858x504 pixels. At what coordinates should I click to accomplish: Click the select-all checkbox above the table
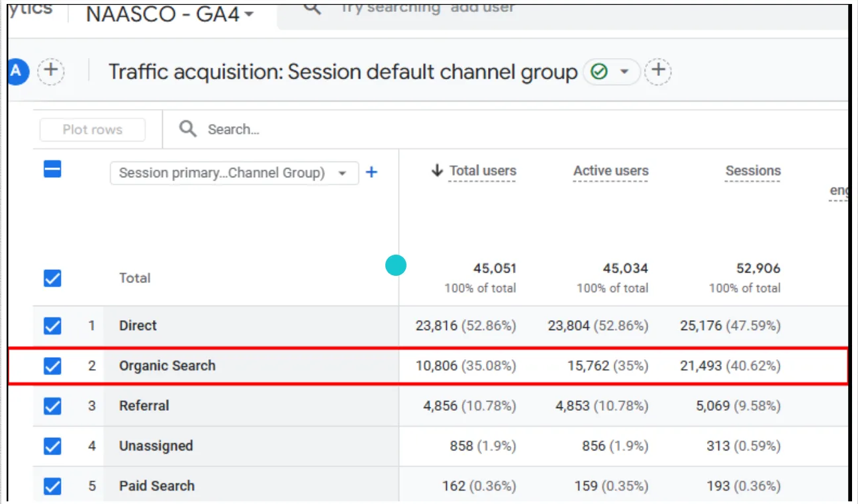[52, 169]
